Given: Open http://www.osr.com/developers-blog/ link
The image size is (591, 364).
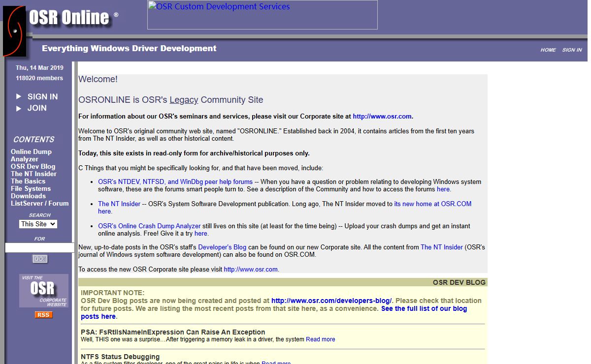Looking at the screenshot, I should pos(331,301).
